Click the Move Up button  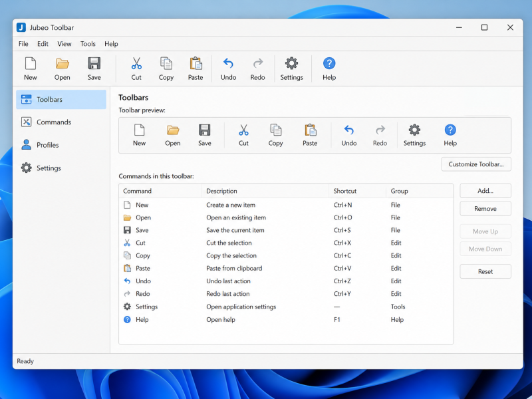[x=485, y=231]
